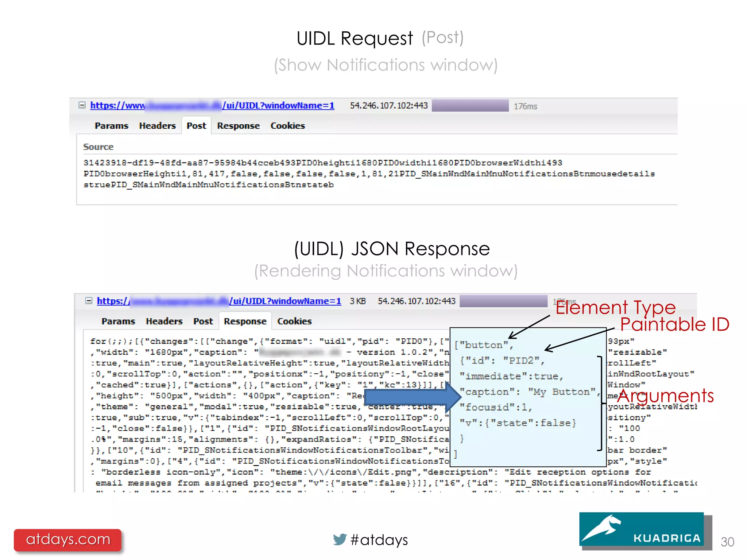Click the 176ms purple timing bar
Viewport: 747px width, 560px height.
(470, 106)
